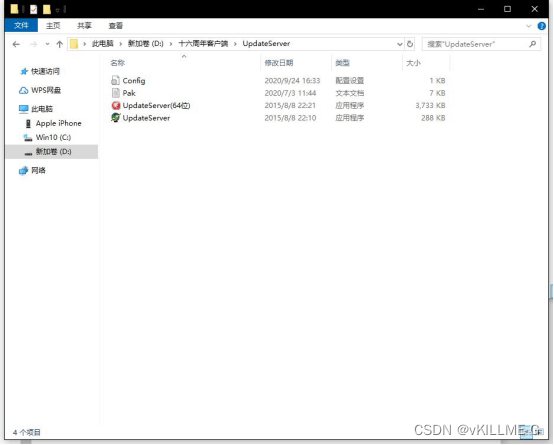Select the Pak text document
The width and height of the screenshot is (554, 445).
click(129, 93)
